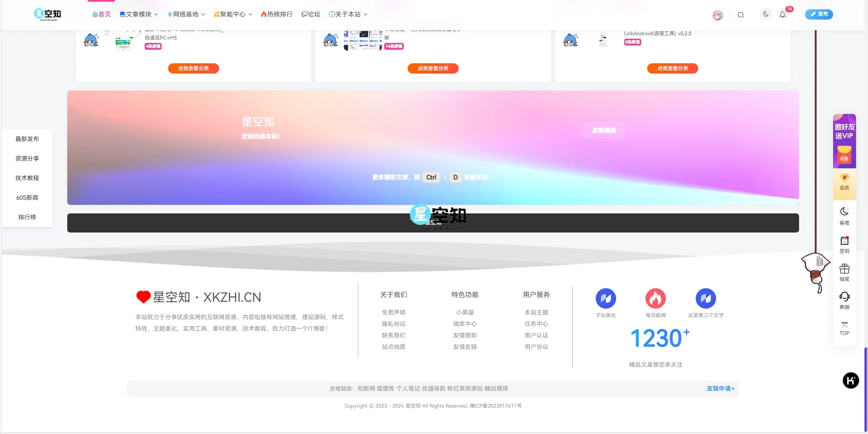The width and height of the screenshot is (868, 434).
Task: Open the notification bell with 26 badge
Action: click(x=783, y=14)
